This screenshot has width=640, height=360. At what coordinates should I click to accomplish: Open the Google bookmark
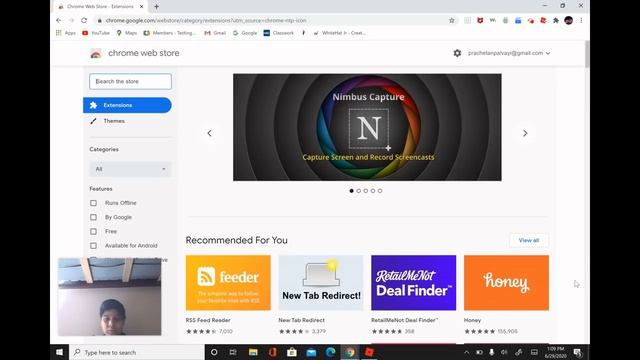tap(245, 33)
